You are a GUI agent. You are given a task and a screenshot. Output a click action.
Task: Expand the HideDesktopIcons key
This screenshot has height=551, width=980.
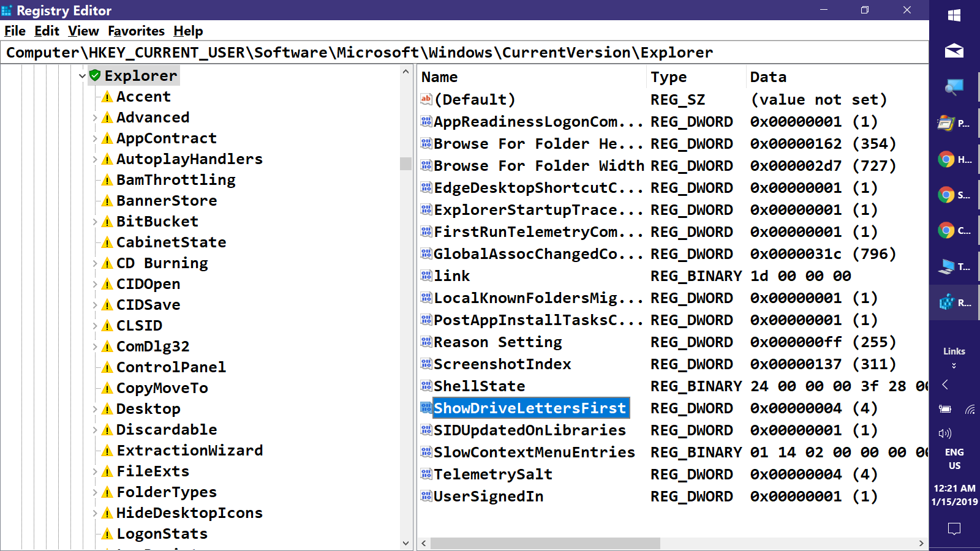[x=95, y=513]
